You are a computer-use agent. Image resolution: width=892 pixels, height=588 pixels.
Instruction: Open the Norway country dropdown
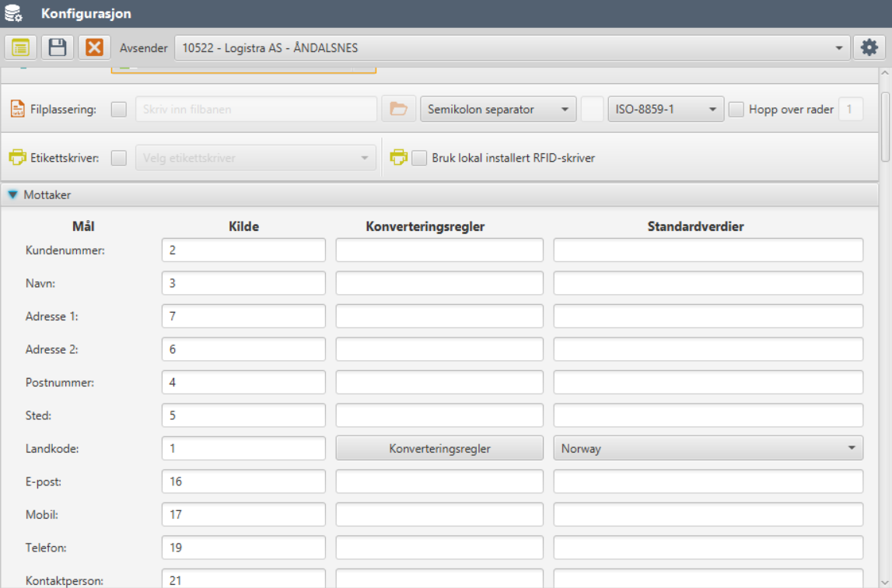pyautogui.click(x=851, y=448)
